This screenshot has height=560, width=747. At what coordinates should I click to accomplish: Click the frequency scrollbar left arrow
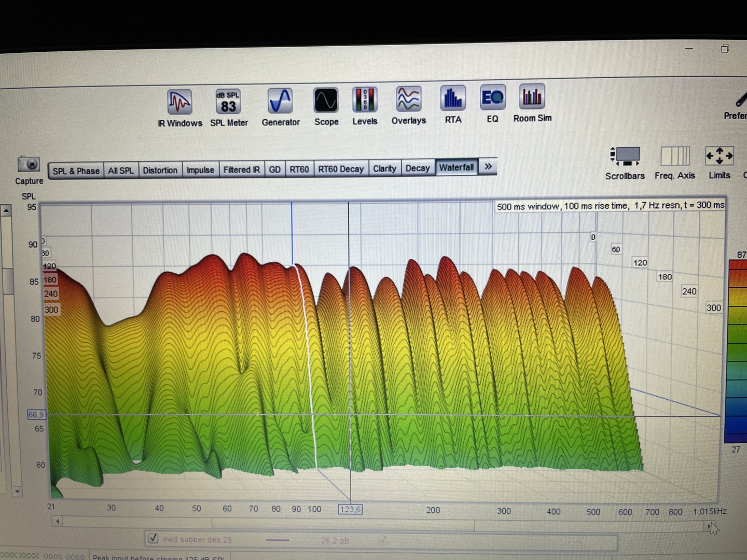(57, 521)
